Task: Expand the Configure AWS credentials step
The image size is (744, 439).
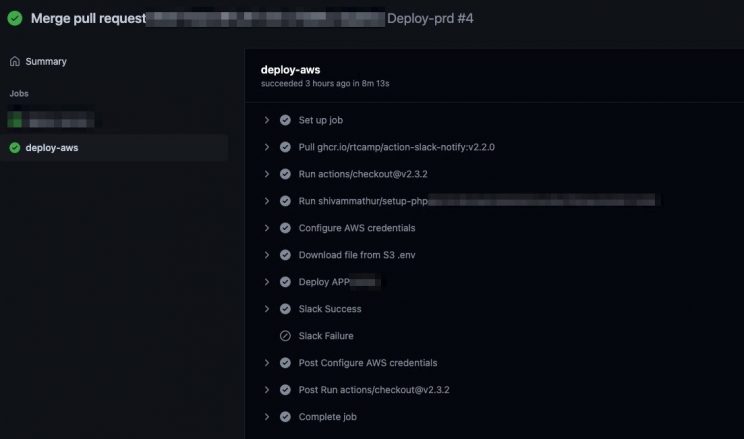Action: 266,228
